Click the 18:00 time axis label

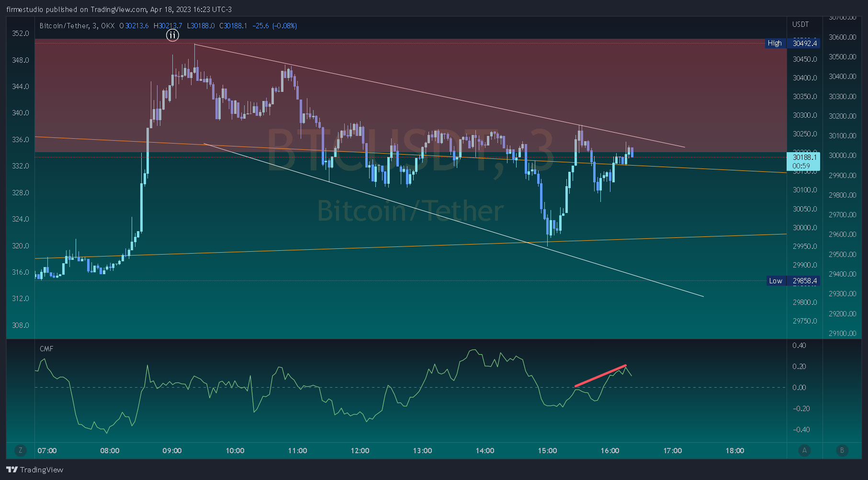coord(735,451)
